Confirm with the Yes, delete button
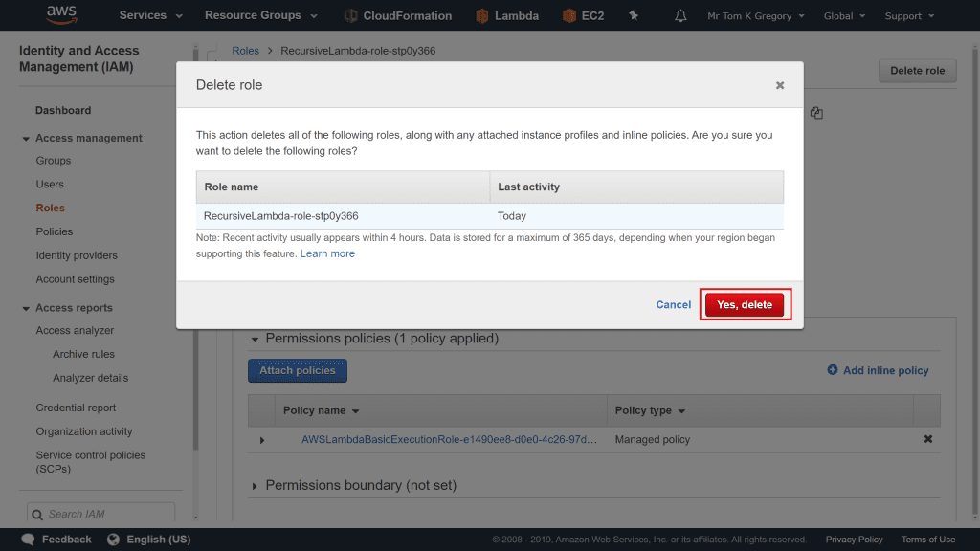Viewport: 980px width, 551px height. coord(745,305)
